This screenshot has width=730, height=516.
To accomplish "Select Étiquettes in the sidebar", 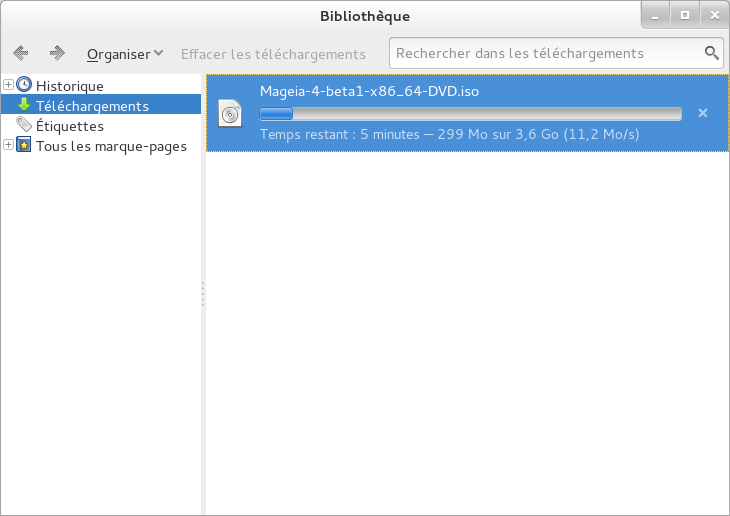I will pyautogui.click(x=70, y=126).
